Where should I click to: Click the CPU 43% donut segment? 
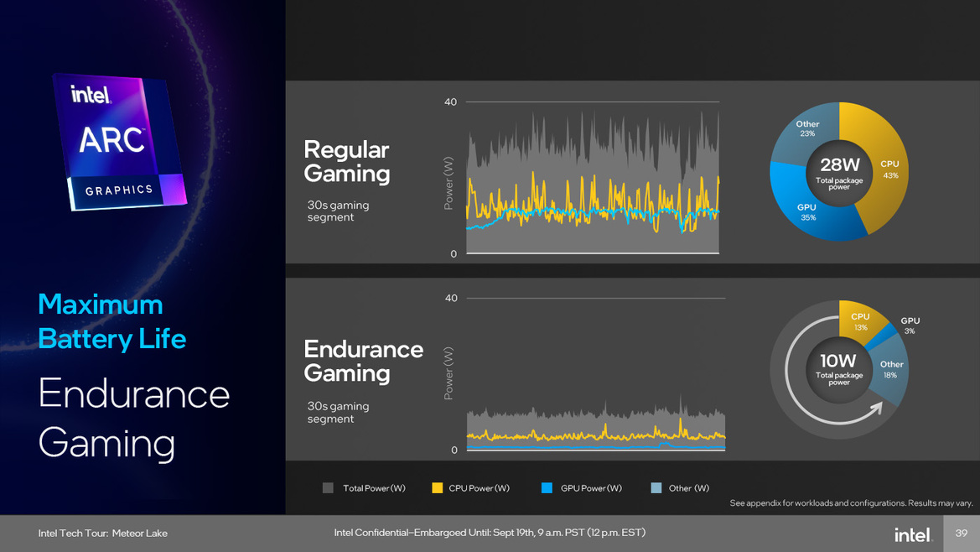coord(889,169)
